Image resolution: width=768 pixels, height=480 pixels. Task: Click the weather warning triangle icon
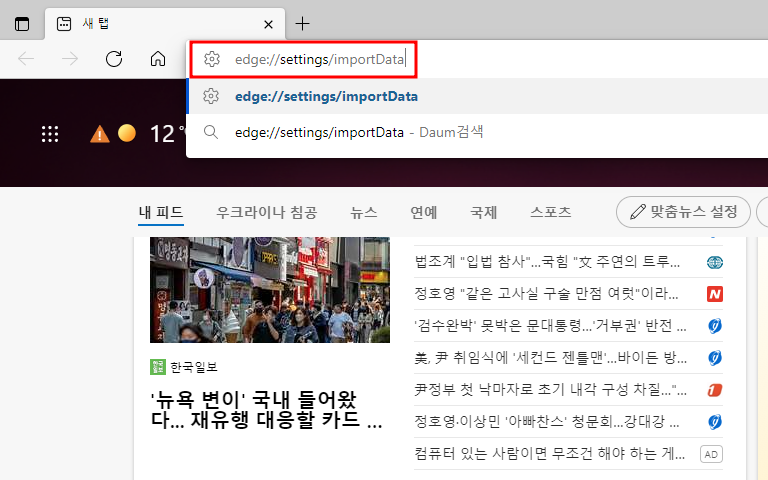click(99, 134)
